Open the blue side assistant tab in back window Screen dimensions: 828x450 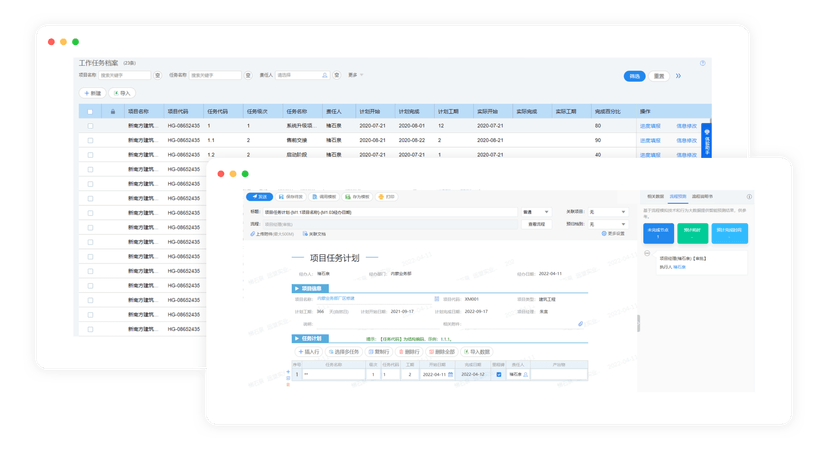(x=707, y=140)
